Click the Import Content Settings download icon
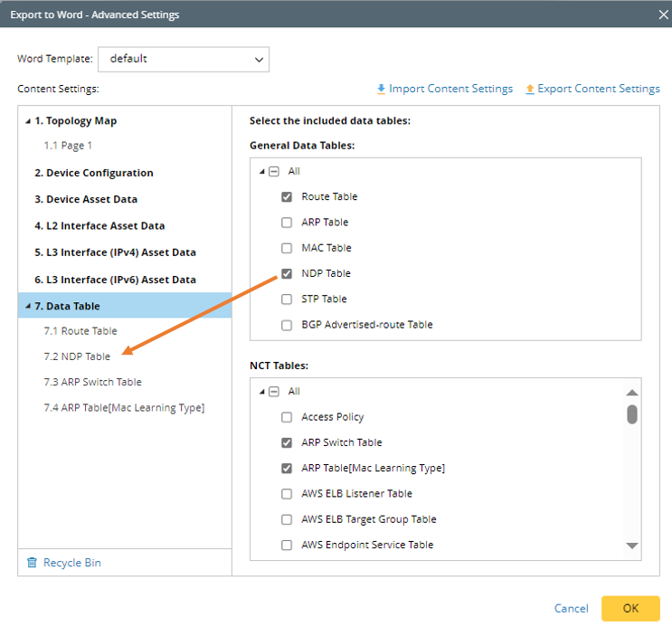672x627 pixels. [382, 89]
